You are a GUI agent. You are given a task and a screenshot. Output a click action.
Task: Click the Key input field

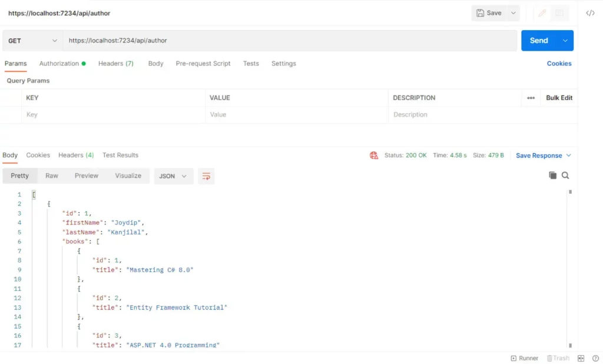tap(114, 115)
